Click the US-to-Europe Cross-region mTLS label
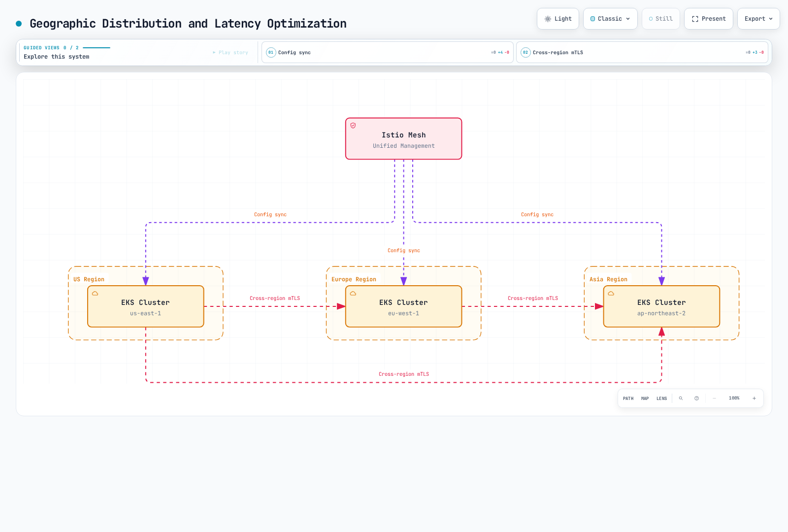788x532 pixels. click(275, 299)
